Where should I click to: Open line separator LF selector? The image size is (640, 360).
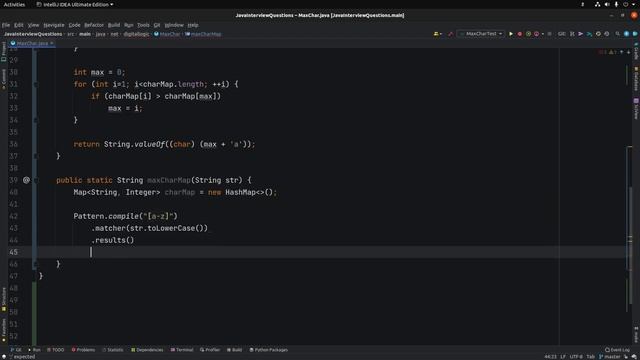point(563,357)
